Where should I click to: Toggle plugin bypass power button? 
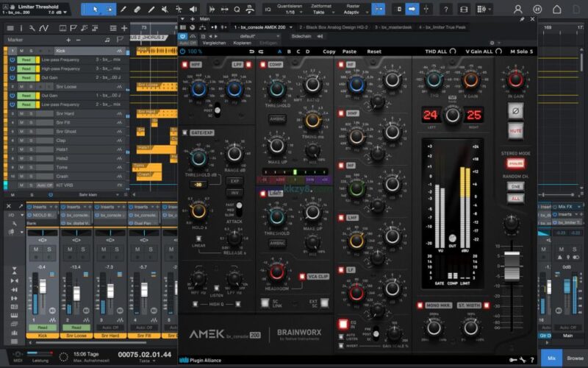pyautogui.click(x=182, y=52)
